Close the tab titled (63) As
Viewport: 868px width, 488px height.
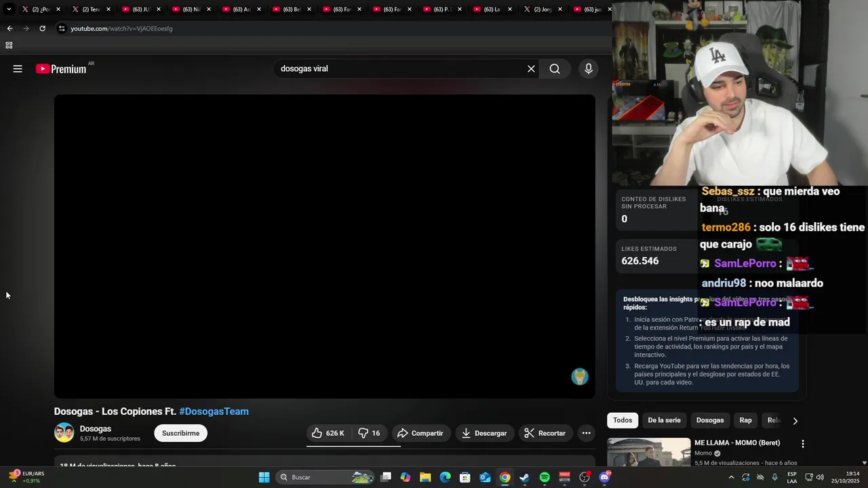coord(259,9)
